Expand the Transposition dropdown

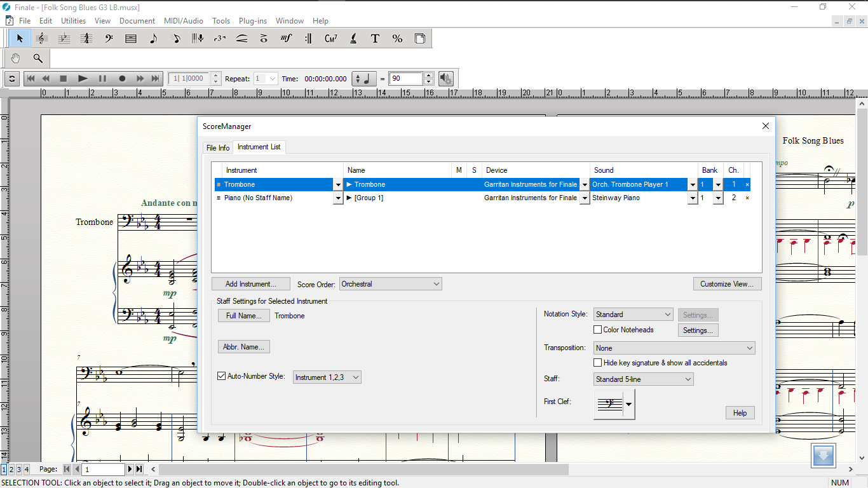[x=674, y=348]
